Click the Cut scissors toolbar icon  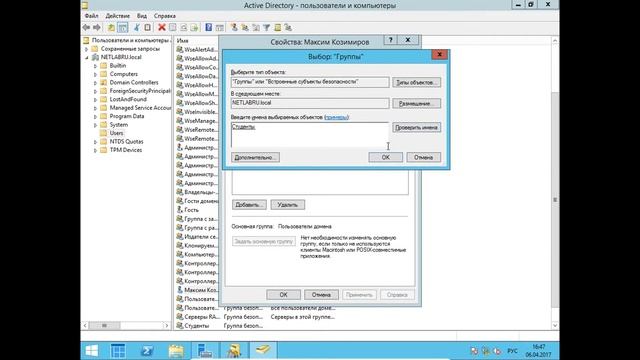pos(137,27)
